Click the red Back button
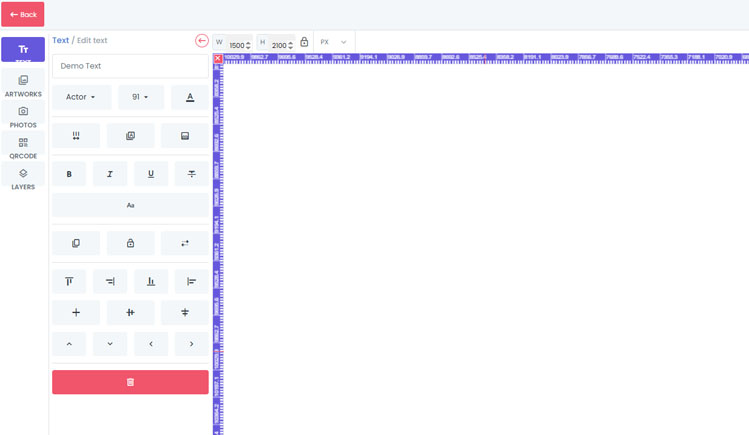 click(23, 14)
